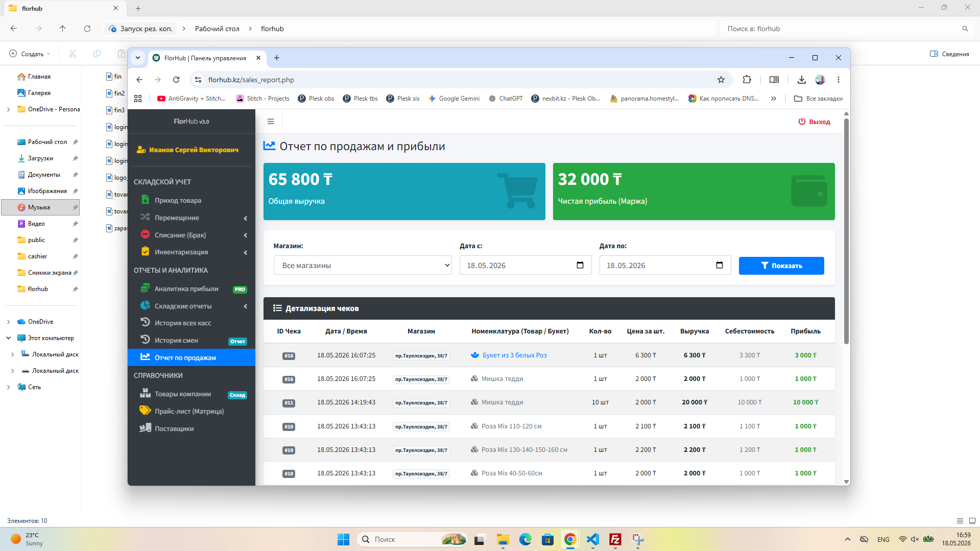This screenshot has width=980, height=551.
Task: Click 'Создать' button in Explorer toolbar
Action: 31,54
